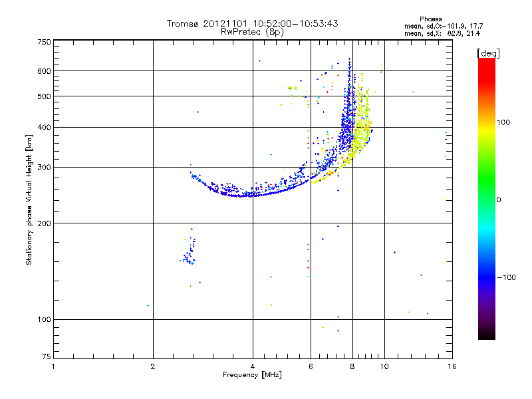Select the 'RwPretec (8p)' subtitle
The height and width of the screenshot is (399, 532).
coord(252,32)
